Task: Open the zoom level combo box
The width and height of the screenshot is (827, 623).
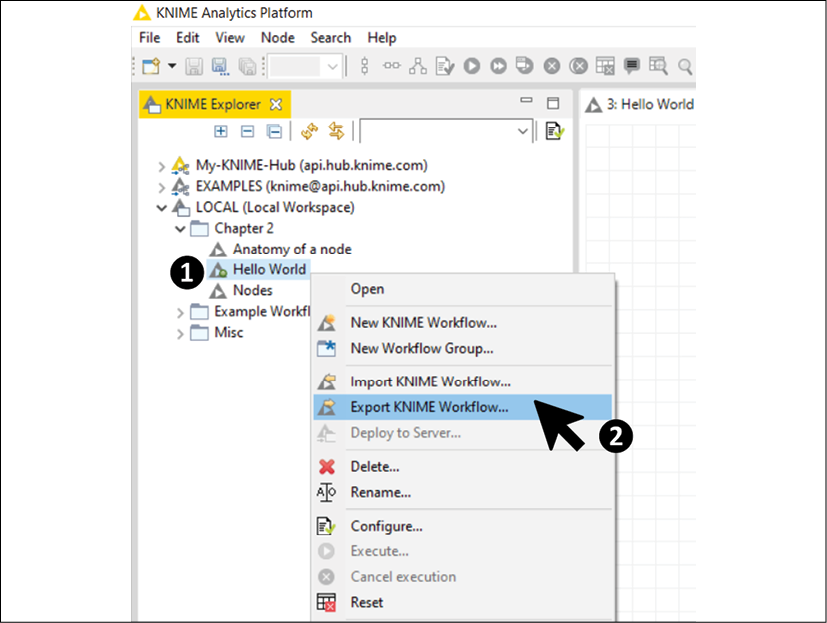Action: click(305, 66)
